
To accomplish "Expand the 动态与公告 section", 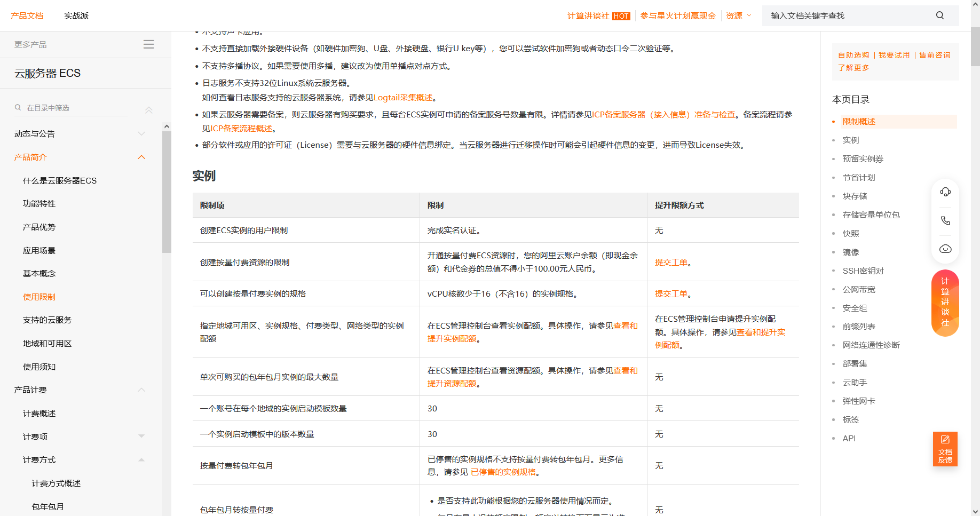I will click(x=141, y=133).
